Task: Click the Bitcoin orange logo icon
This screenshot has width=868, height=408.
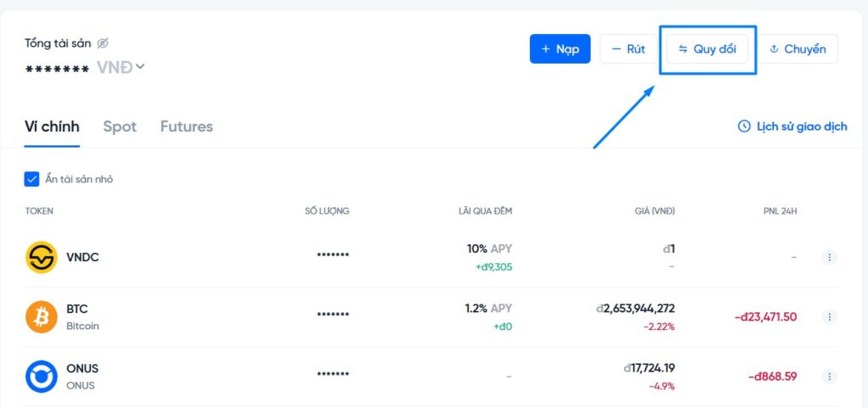Action: 42,316
